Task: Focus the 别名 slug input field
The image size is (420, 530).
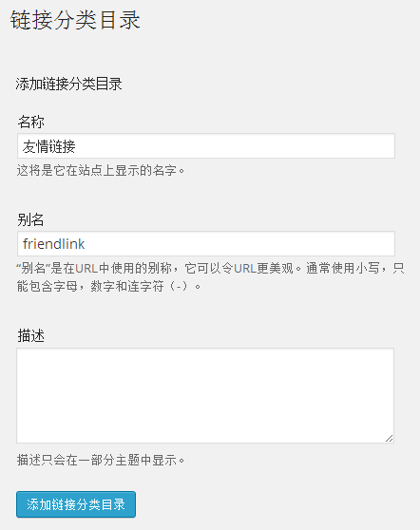Action: [206, 244]
